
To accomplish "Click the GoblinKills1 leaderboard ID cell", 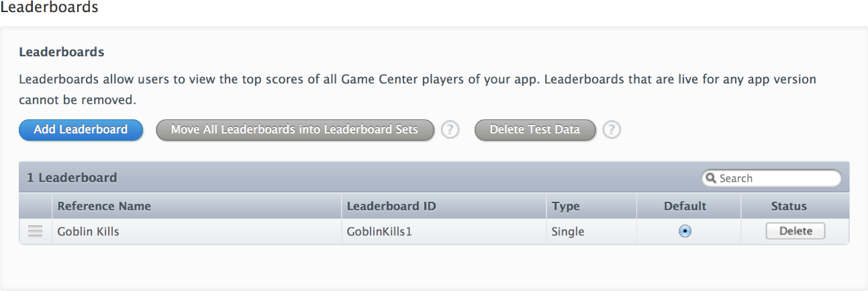I will 378,232.
